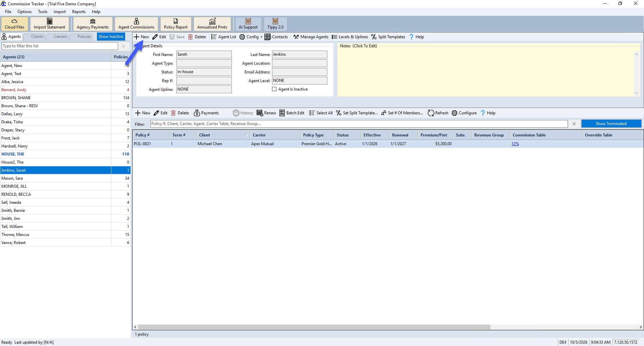This screenshot has width=644, height=346.
Task: Open Split Templates
Action: point(388,37)
